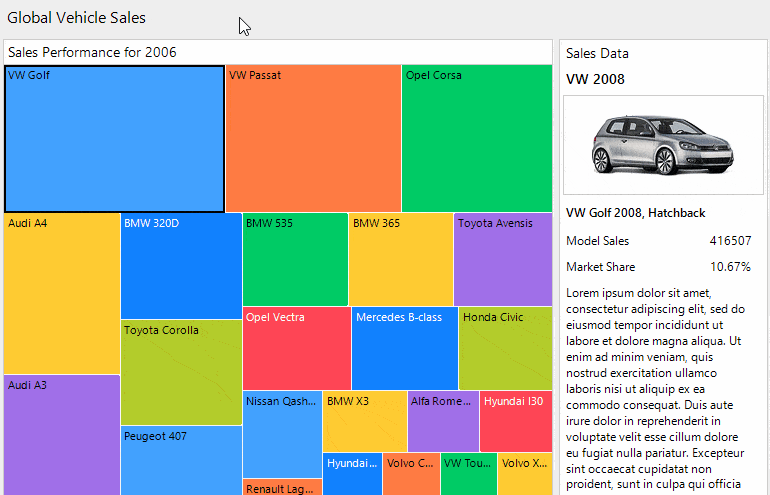Click the BMW X3 tile
The image size is (770, 495).
coord(365,421)
